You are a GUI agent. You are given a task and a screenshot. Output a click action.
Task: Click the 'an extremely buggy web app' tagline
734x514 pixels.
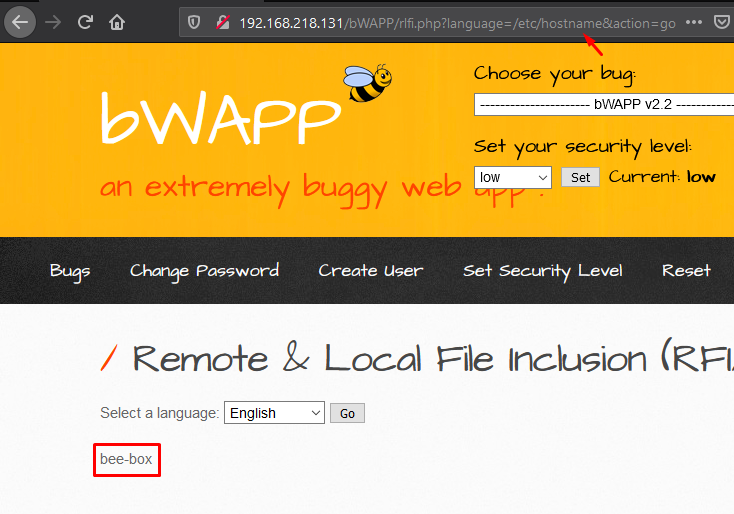point(322,190)
